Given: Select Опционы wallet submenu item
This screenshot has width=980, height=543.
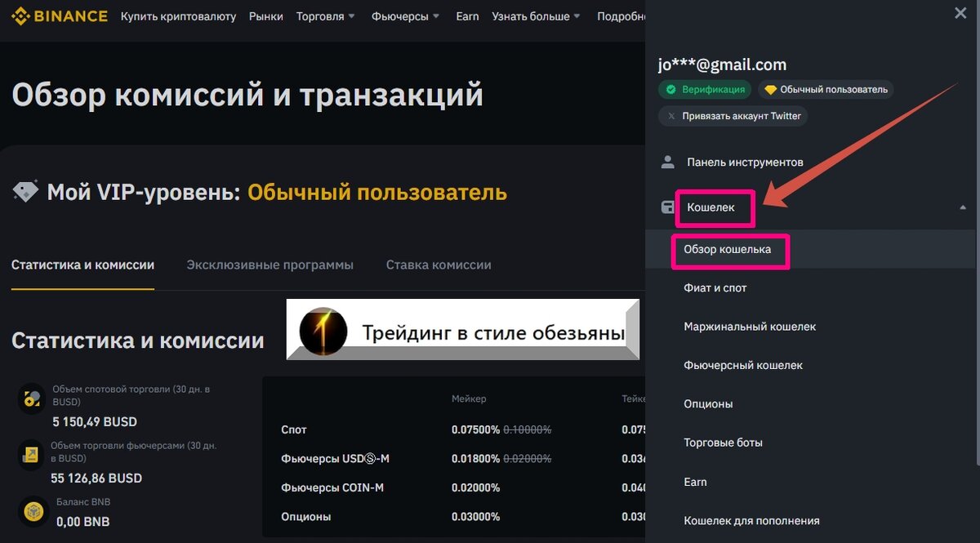Looking at the screenshot, I should coord(708,404).
